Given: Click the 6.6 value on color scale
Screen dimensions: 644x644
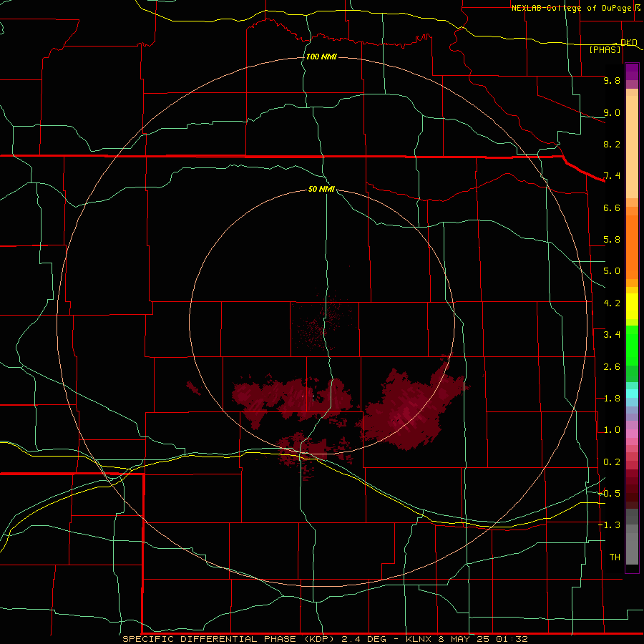Looking at the screenshot, I should (612, 208).
